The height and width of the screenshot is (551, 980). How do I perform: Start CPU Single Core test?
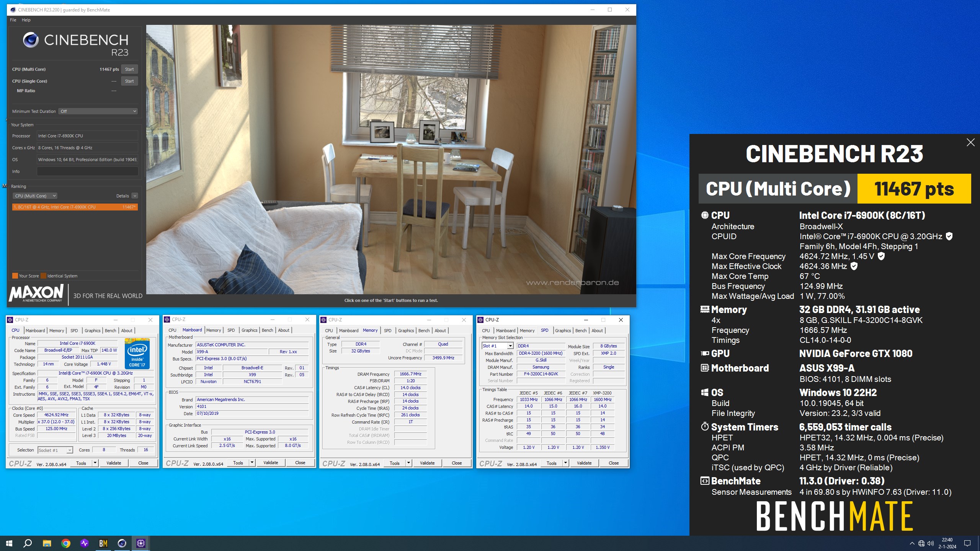(129, 81)
